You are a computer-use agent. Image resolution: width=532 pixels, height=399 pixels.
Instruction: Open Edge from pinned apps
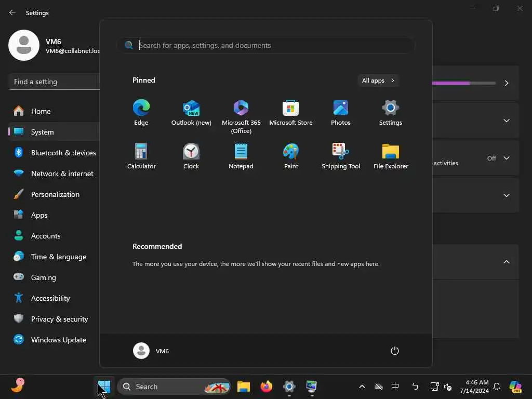click(x=141, y=113)
